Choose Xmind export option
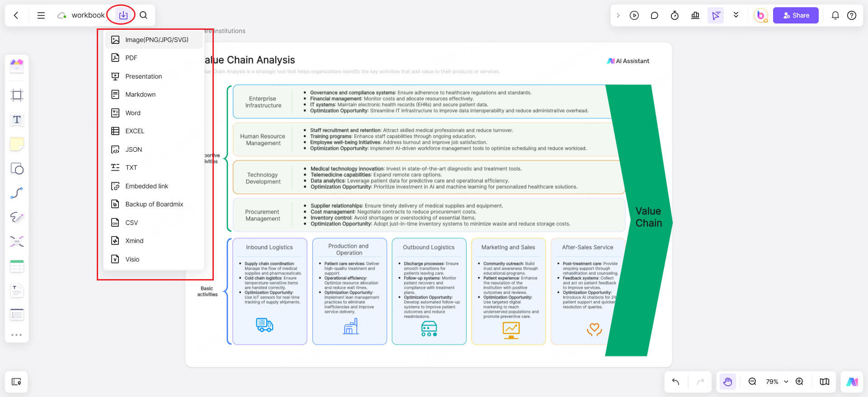This screenshot has width=868, height=397. click(x=154, y=241)
